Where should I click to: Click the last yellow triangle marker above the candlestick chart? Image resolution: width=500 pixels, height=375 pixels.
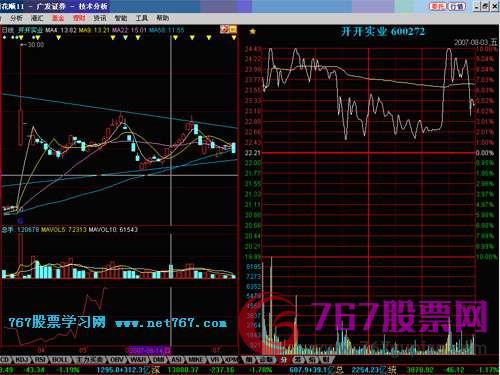point(234,38)
